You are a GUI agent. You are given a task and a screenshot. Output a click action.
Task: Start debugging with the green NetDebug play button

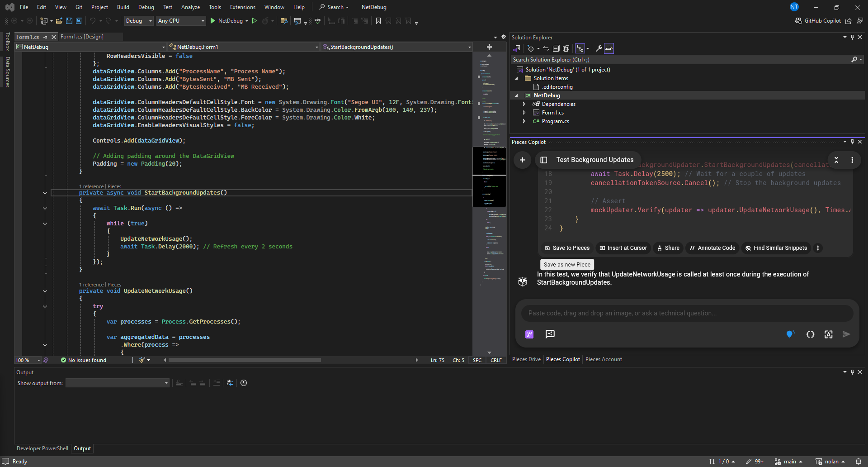pyautogui.click(x=213, y=21)
